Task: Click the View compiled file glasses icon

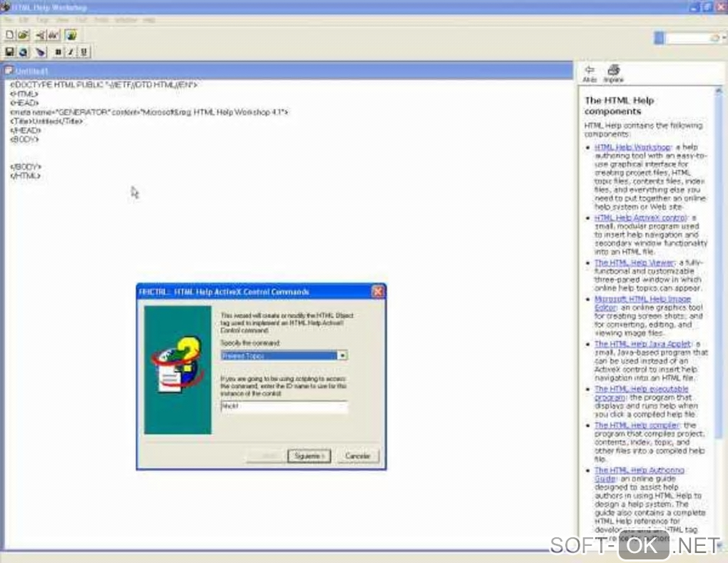Action: click(x=54, y=35)
